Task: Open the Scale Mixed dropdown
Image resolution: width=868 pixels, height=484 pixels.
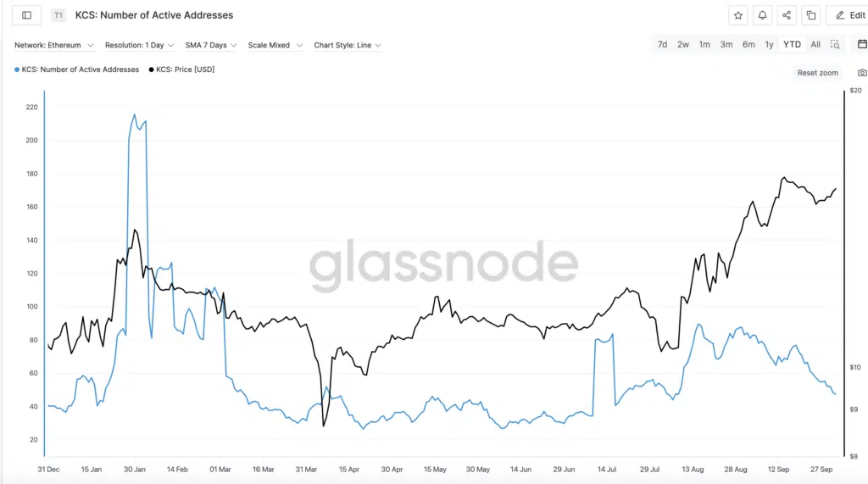Action: point(275,45)
